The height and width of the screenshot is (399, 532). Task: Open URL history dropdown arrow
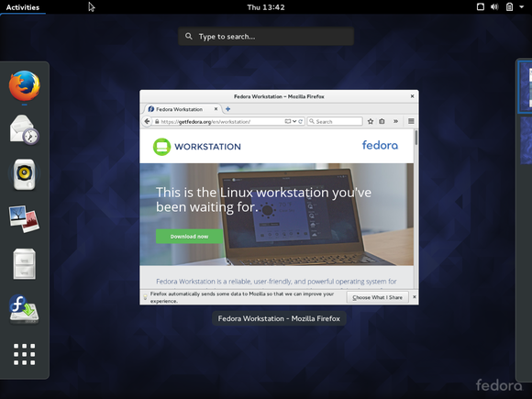coord(294,121)
